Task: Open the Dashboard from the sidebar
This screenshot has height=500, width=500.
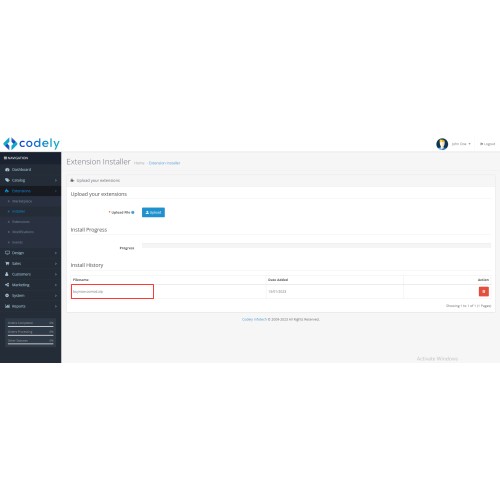Action: (x=21, y=170)
